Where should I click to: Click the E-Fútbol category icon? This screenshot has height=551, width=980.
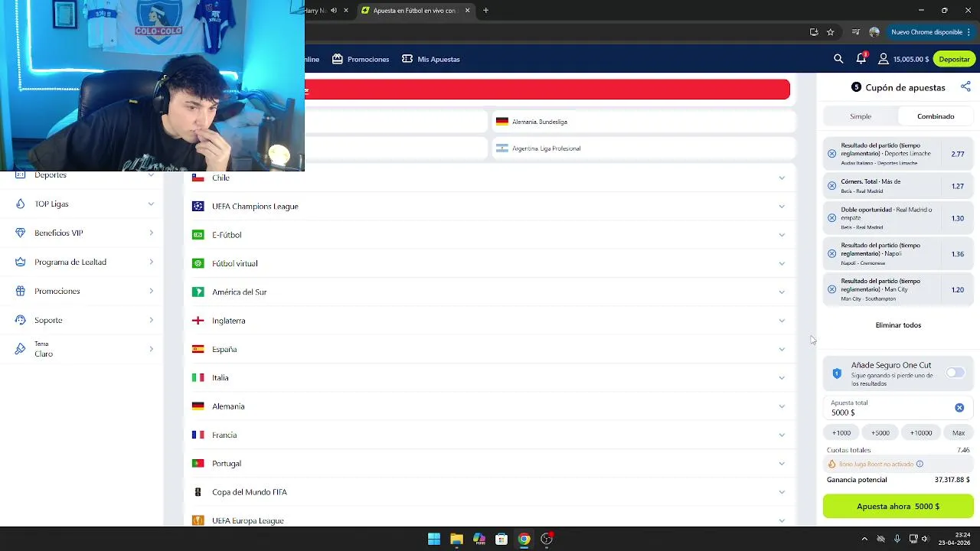click(198, 235)
